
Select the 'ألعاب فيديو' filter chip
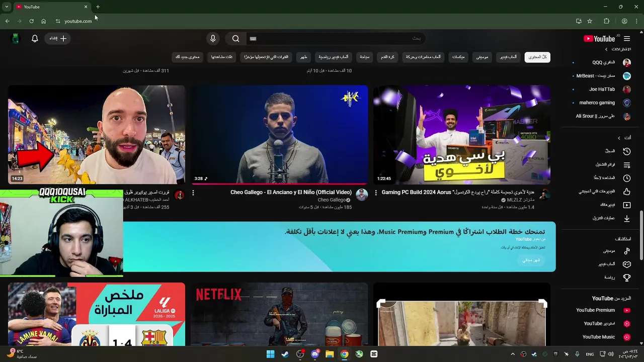508,57
